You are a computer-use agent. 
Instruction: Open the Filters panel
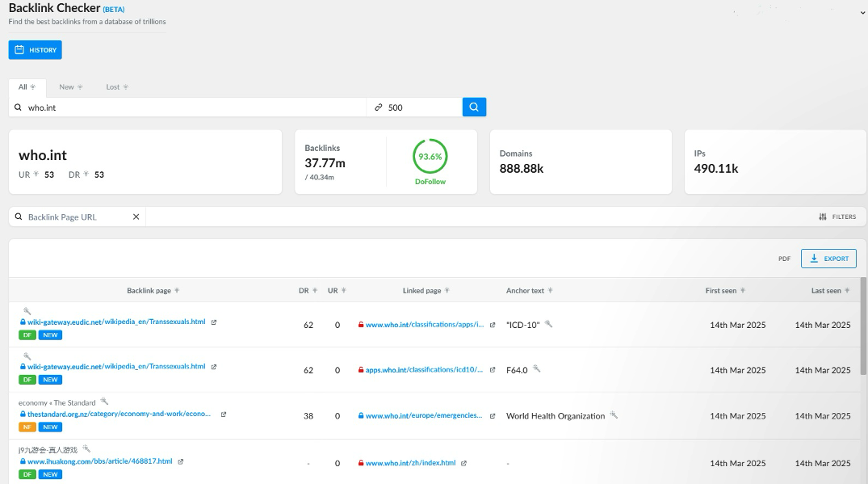(837, 217)
